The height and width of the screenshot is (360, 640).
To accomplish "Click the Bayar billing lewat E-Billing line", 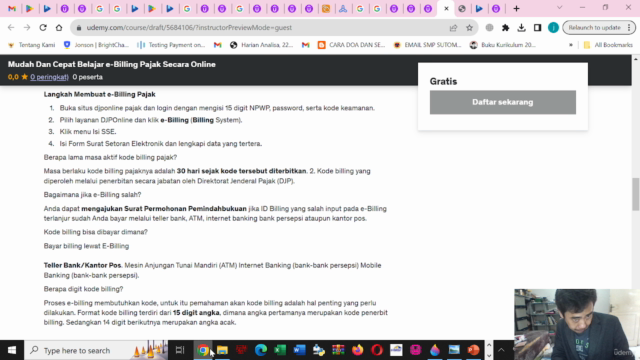I will 86,246.
